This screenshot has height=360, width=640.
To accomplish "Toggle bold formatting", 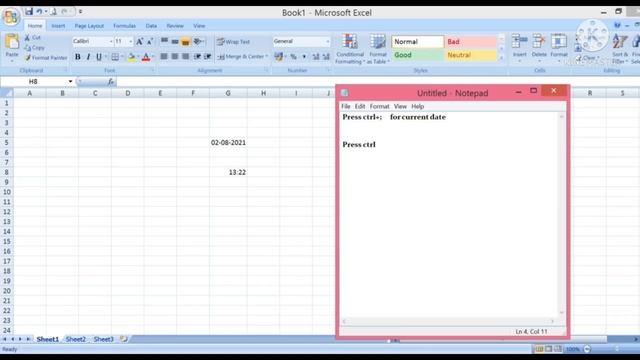I will pos(78,57).
